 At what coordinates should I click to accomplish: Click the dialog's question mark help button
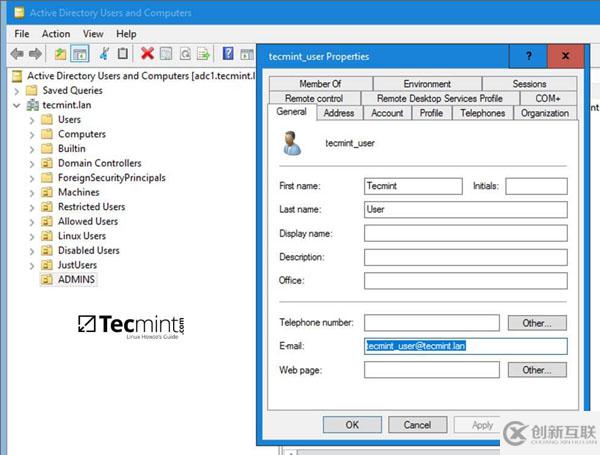(x=528, y=56)
